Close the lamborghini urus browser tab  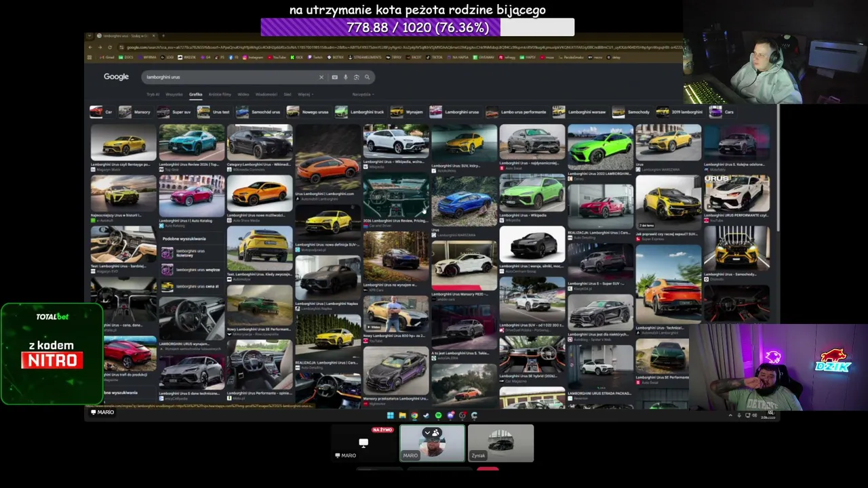coord(153,36)
